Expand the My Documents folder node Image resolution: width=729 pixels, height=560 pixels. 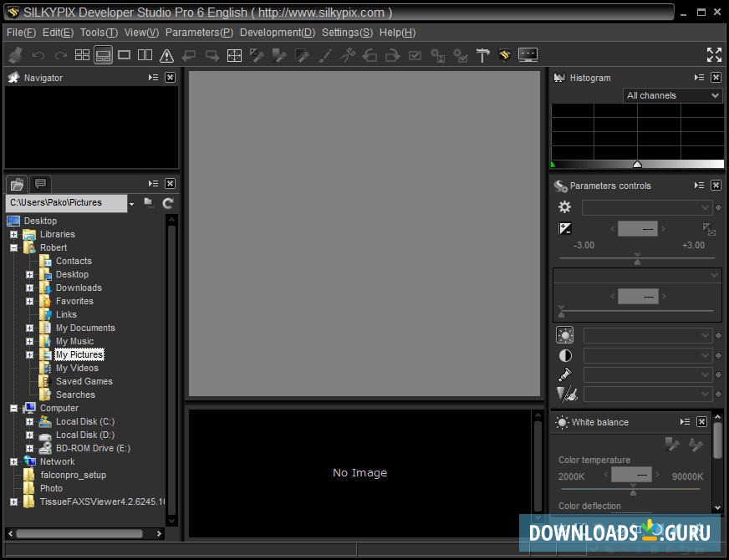pyautogui.click(x=30, y=328)
